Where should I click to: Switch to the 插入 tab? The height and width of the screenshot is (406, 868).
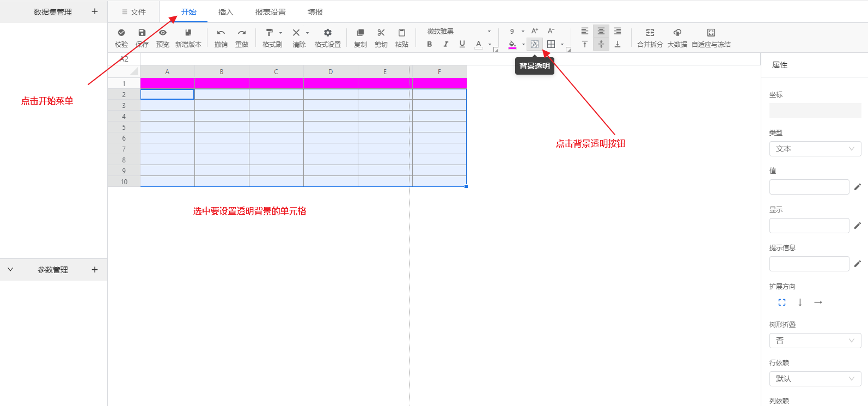click(x=225, y=12)
